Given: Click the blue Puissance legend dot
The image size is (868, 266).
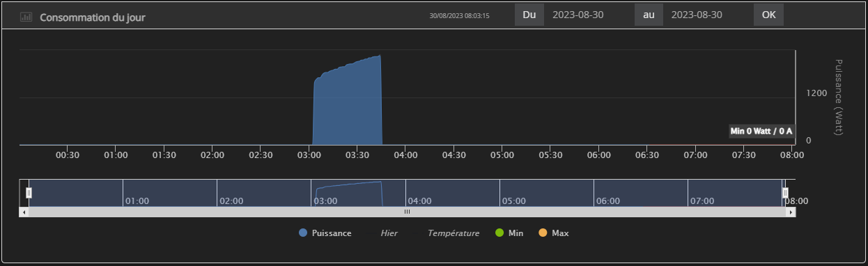Looking at the screenshot, I should (303, 233).
